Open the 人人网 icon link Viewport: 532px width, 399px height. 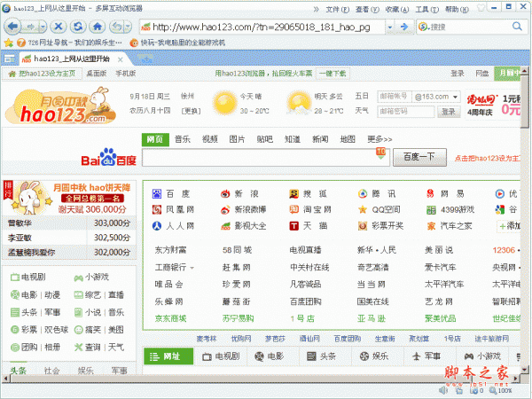[x=157, y=226]
